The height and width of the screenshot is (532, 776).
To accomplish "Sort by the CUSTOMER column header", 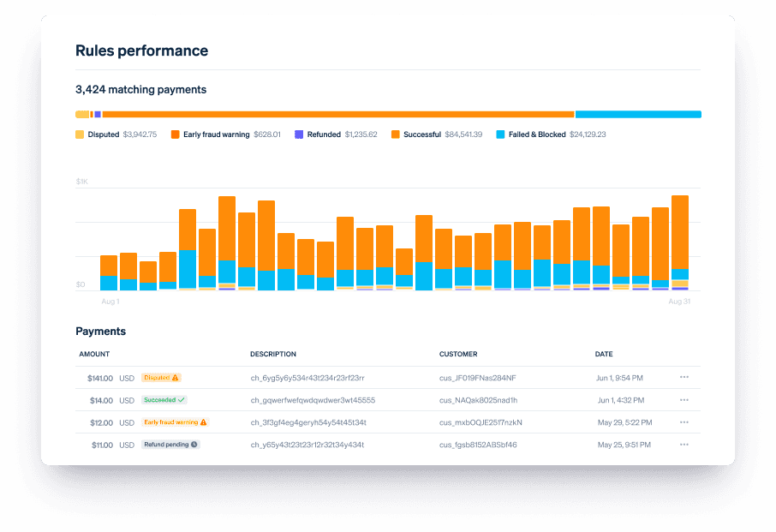I will coord(458,355).
